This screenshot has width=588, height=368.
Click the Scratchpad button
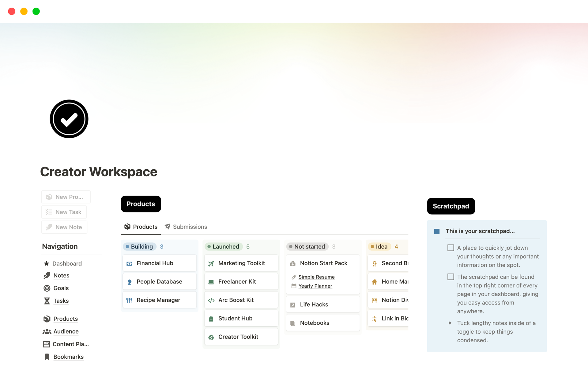[450, 206]
